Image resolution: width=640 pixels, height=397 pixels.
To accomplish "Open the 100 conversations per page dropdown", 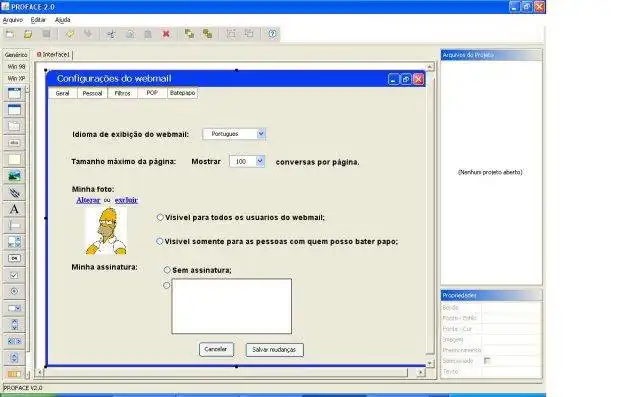I will pos(260,162).
